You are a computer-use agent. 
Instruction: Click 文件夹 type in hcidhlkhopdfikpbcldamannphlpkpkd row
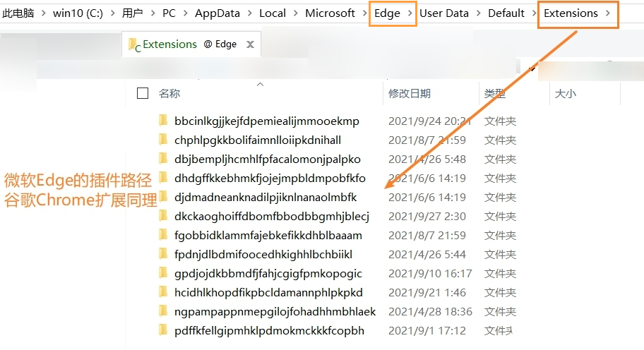point(500,293)
